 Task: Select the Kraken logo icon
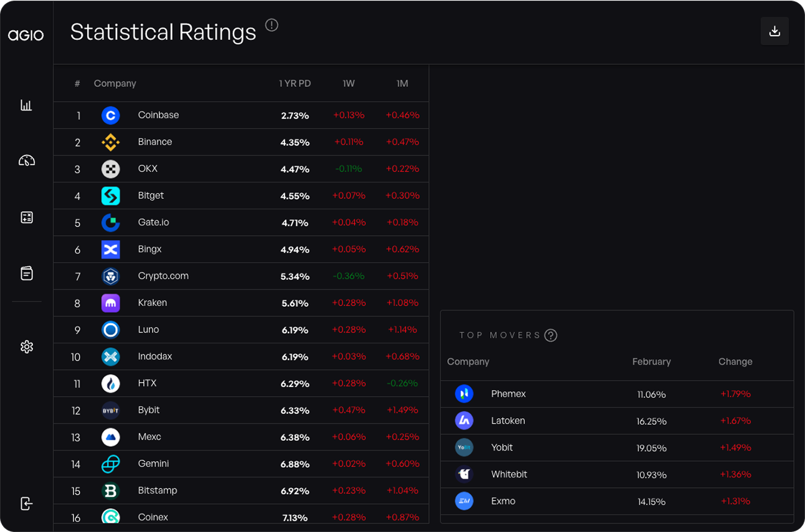tap(111, 302)
